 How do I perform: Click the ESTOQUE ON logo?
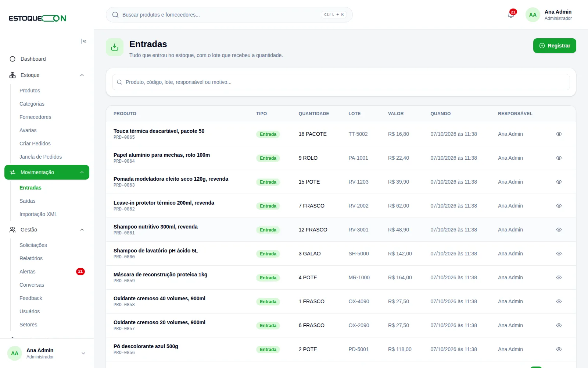37,18
